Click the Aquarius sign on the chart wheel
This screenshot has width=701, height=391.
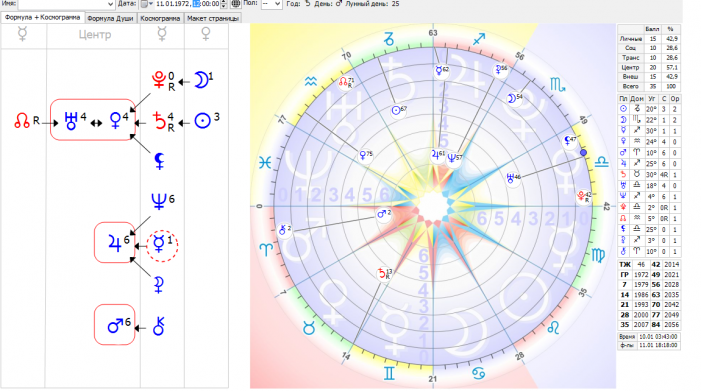pyautogui.click(x=311, y=81)
